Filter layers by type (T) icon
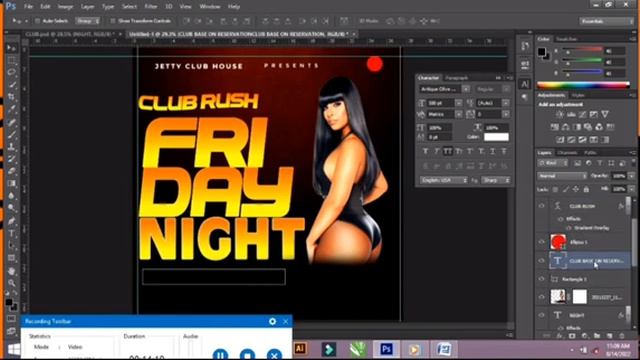 (600, 163)
